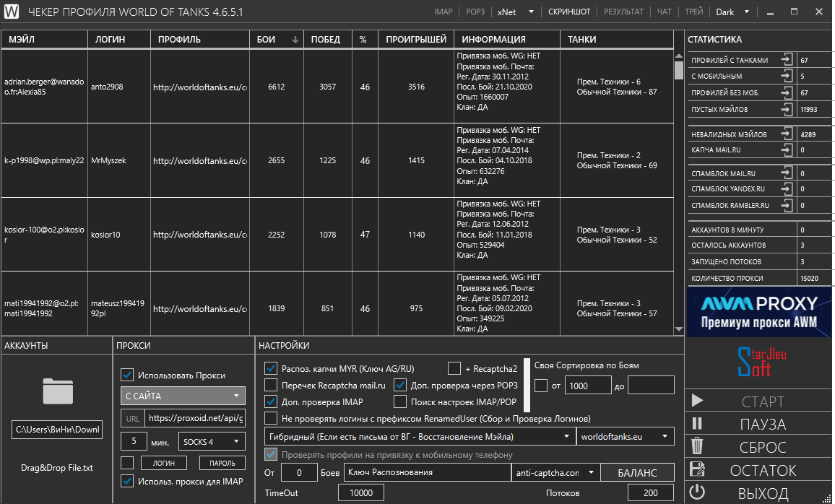Image resolution: width=835 pixels, height=504 pixels.
Task: Click the Сброс trash bin icon
Action: [697, 447]
